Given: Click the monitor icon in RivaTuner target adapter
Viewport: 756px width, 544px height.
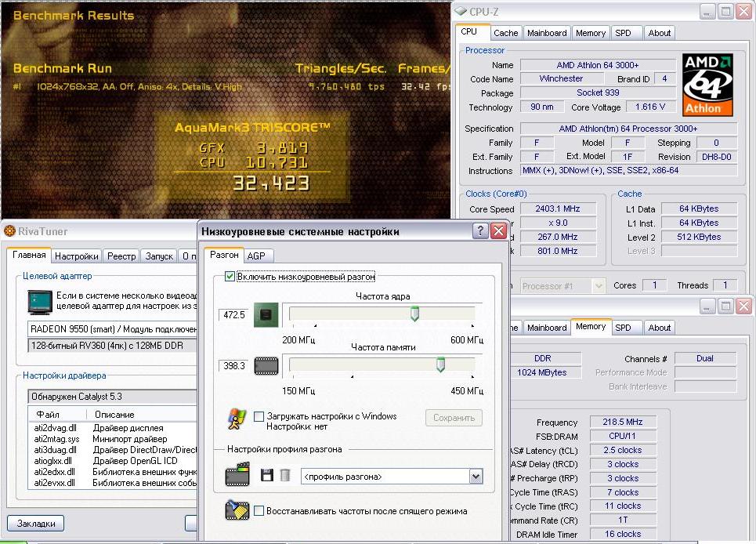Looking at the screenshot, I should click(40, 302).
